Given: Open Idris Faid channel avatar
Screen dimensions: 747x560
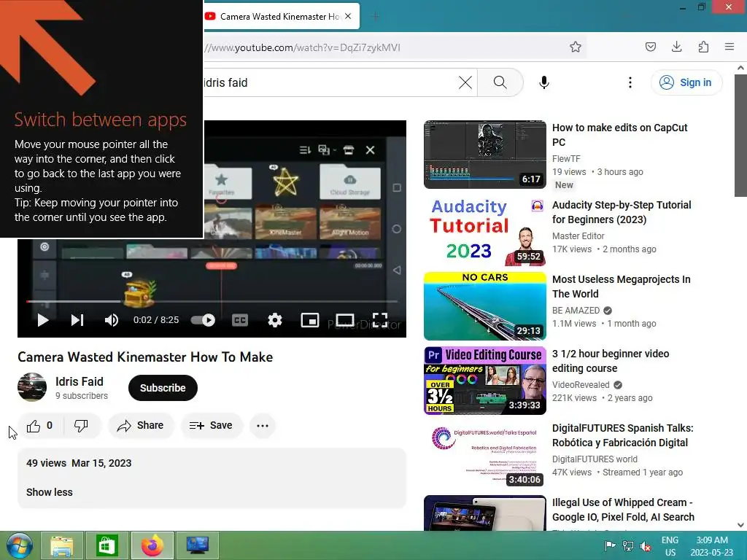Looking at the screenshot, I should tap(32, 387).
